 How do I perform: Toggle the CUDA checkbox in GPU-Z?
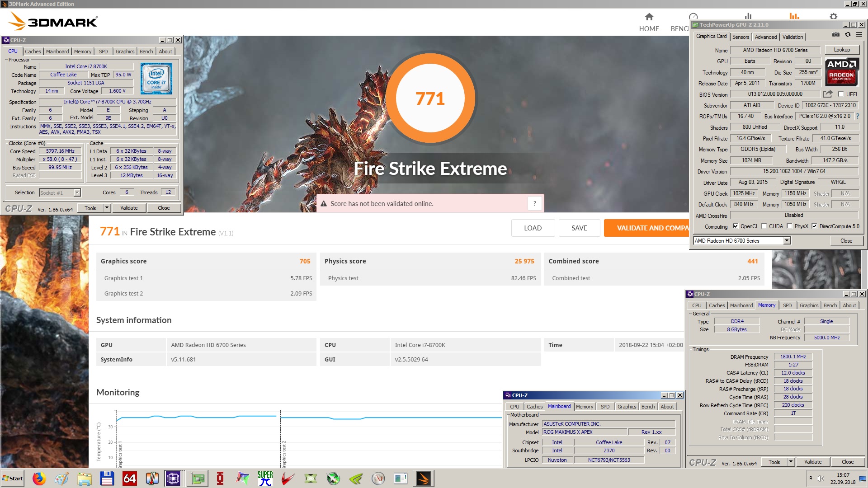click(764, 226)
